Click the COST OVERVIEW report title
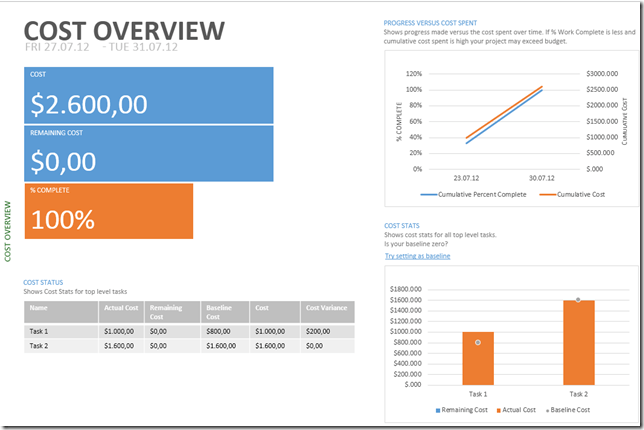 tap(124, 30)
